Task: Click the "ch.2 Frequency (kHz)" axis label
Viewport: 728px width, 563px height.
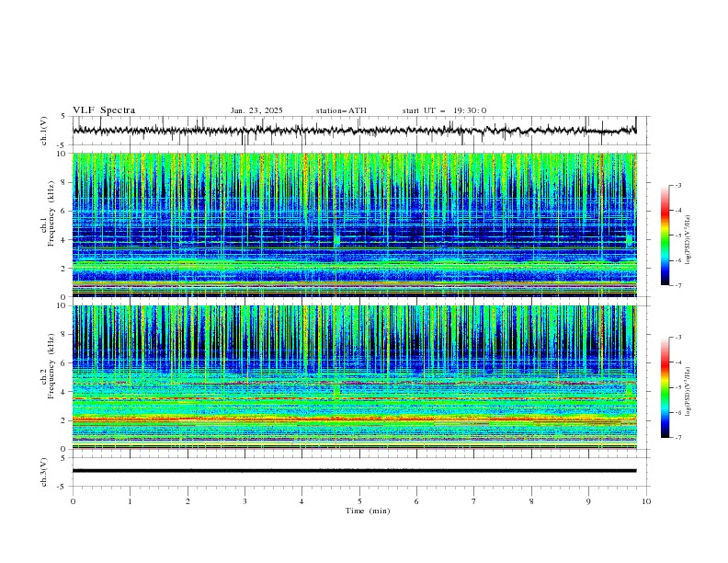Action: click(x=47, y=365)
